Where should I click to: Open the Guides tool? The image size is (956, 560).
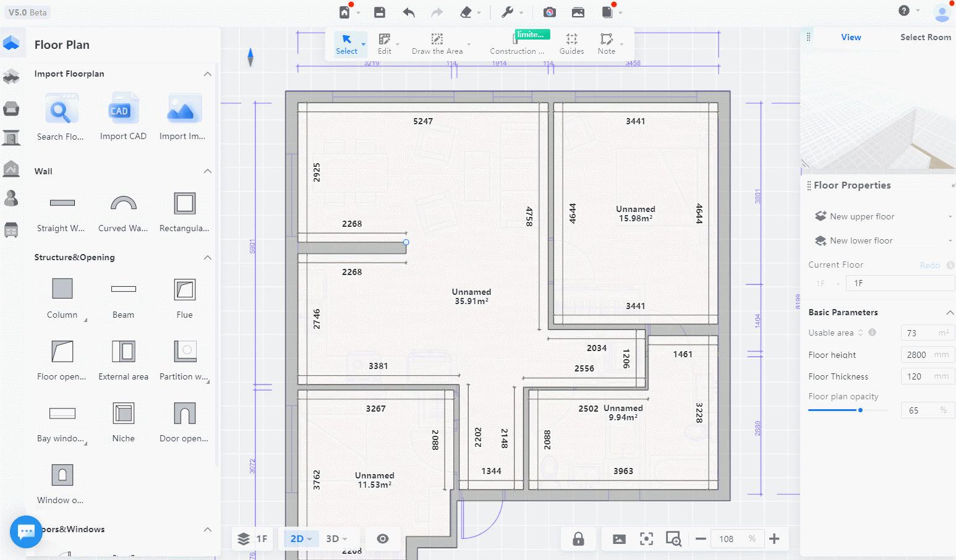point(571,43)
